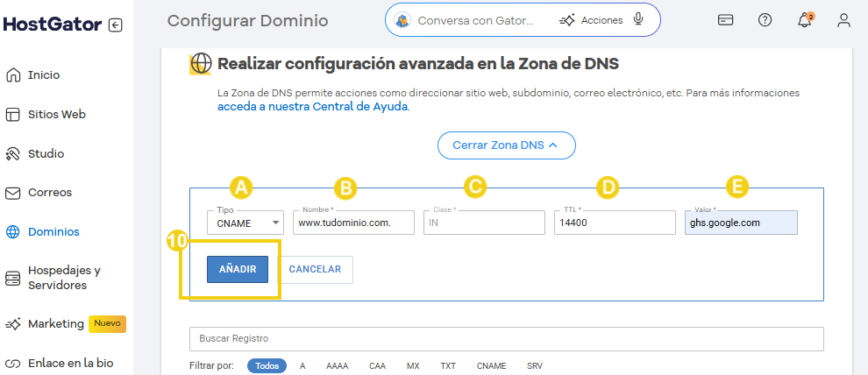Screen dimensions: 868x375
Task: Open the Central de Ayuda link
Action: 313,107
